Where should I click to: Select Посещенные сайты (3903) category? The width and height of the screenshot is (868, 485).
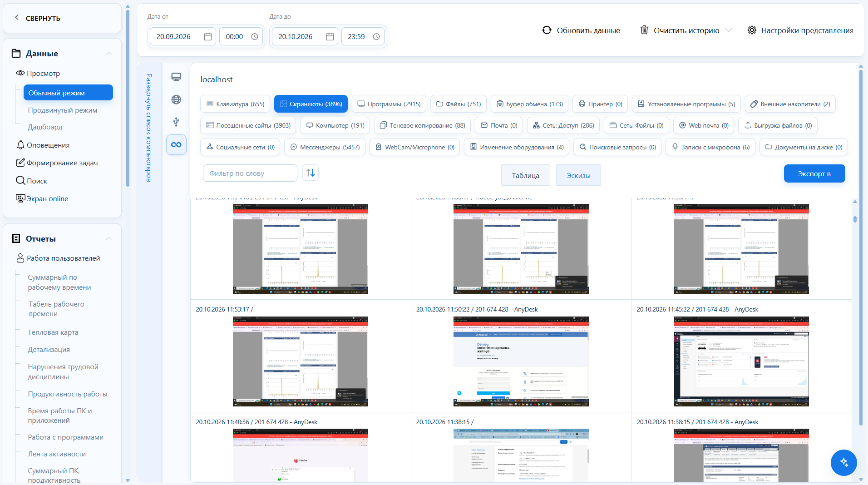pos(248,125)
